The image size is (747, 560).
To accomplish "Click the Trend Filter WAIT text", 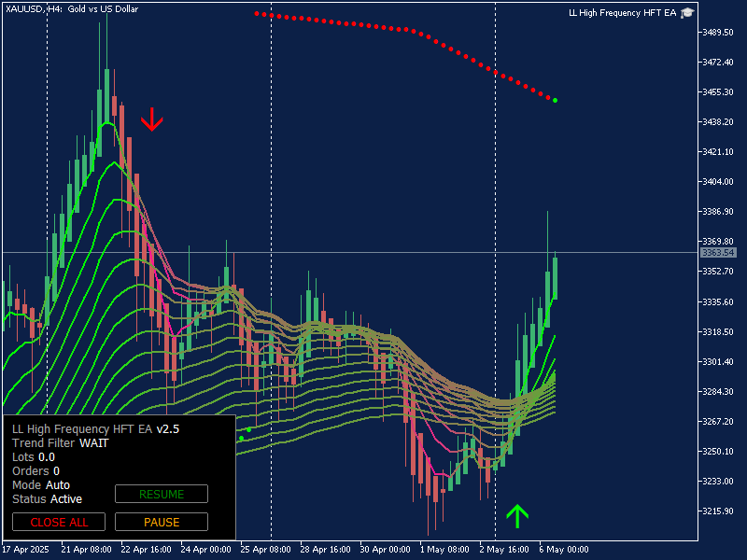I will (61, 442).
